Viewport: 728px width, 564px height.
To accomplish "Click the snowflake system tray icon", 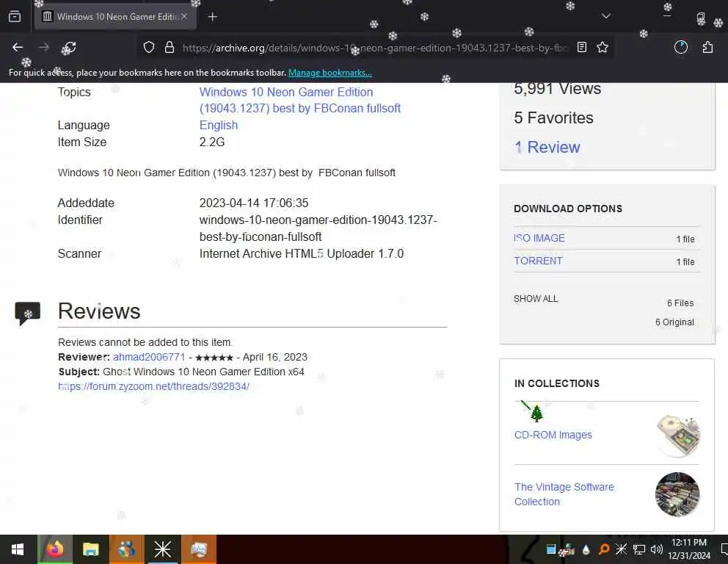I will [621, 549].
